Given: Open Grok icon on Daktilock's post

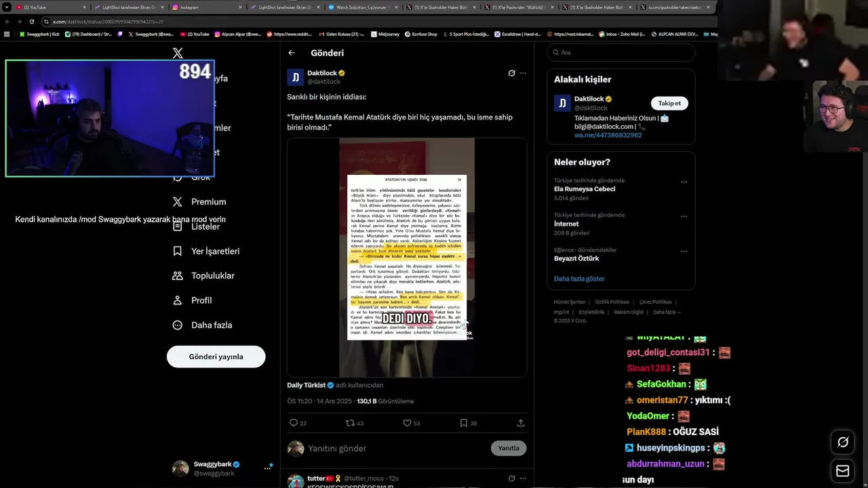Looking at the screenshot, I should [x=511, y=73].
